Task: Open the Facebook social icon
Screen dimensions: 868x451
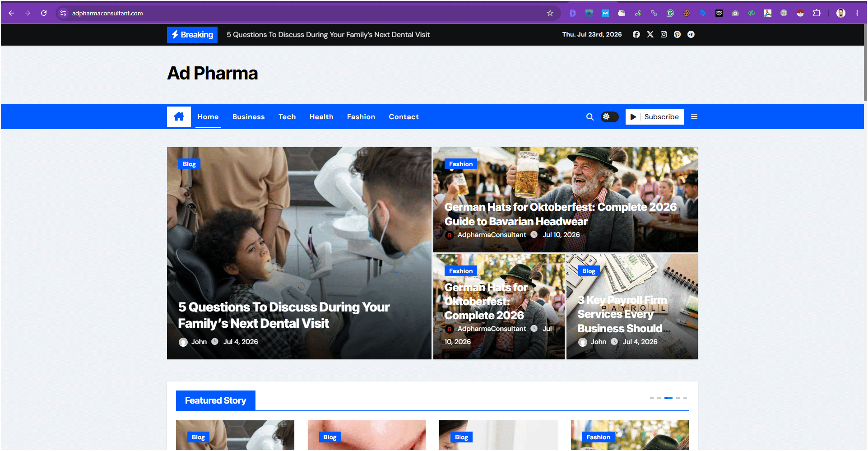Action: click(636, 34)
